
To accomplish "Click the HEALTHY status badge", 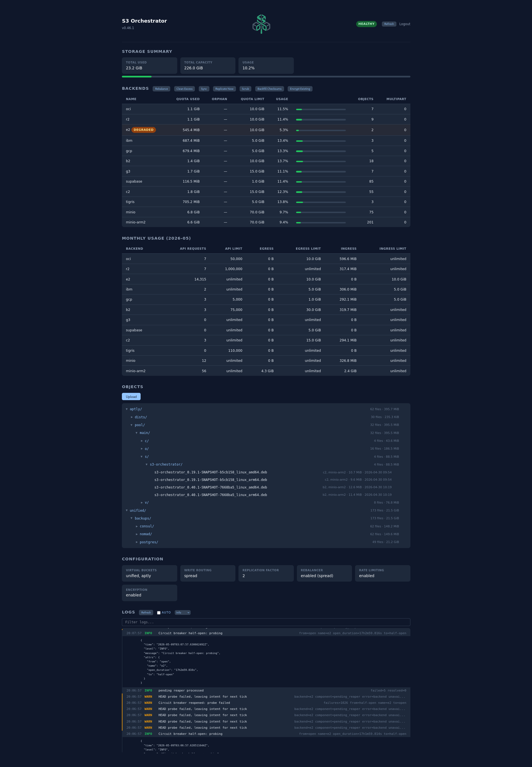I will click(366, 24).
